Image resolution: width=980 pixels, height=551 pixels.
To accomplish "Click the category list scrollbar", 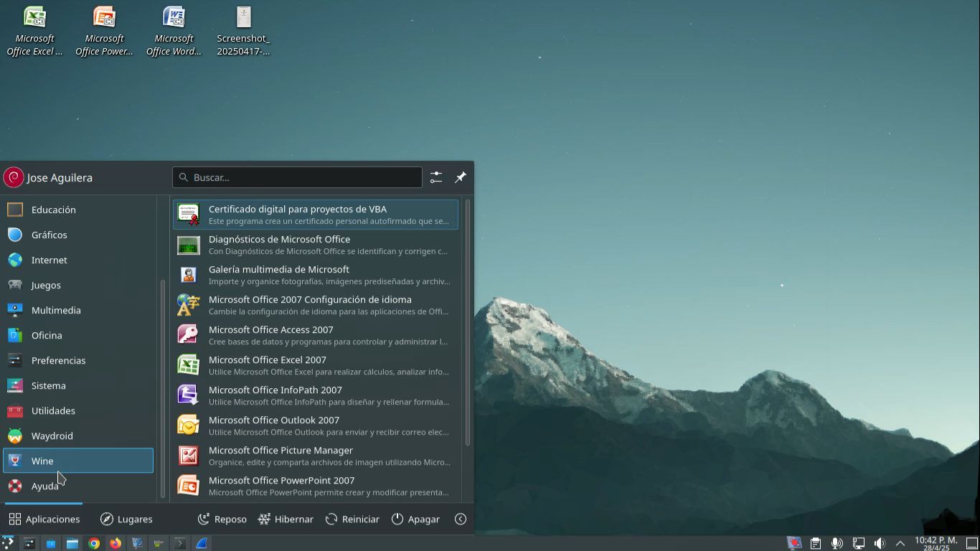I will tap(163, 389).
